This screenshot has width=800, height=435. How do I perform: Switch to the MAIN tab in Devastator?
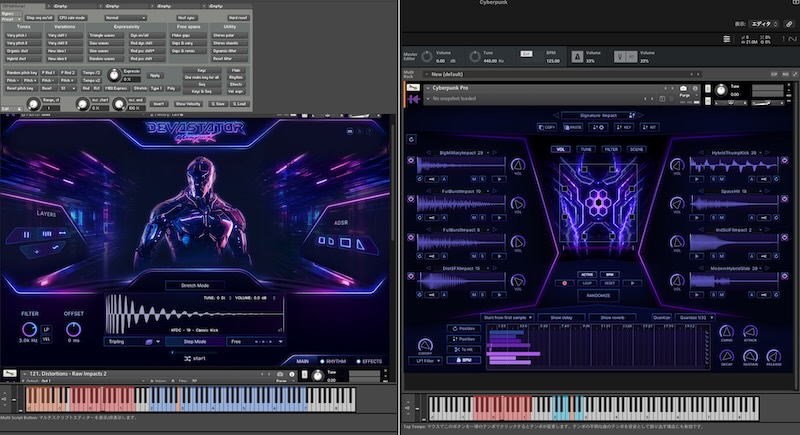(x=303, y=361)
